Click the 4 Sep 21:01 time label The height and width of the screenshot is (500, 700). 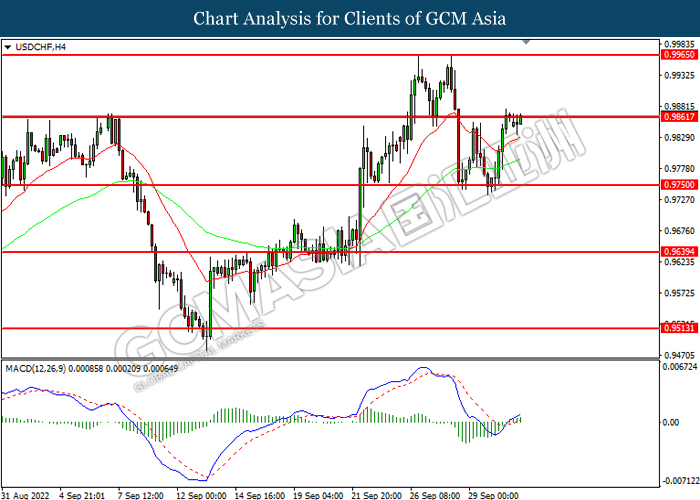tap(82, 496)
